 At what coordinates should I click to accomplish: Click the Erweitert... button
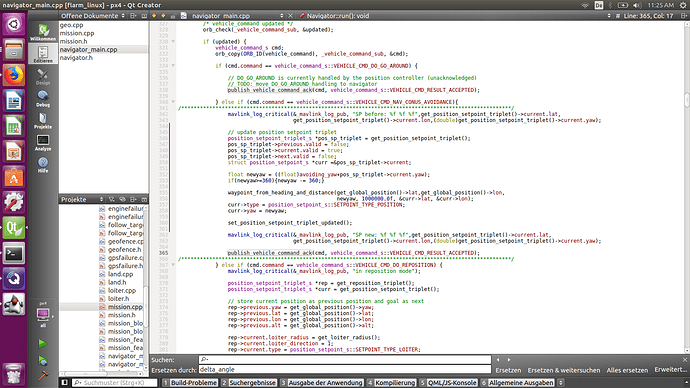(671, 370)
